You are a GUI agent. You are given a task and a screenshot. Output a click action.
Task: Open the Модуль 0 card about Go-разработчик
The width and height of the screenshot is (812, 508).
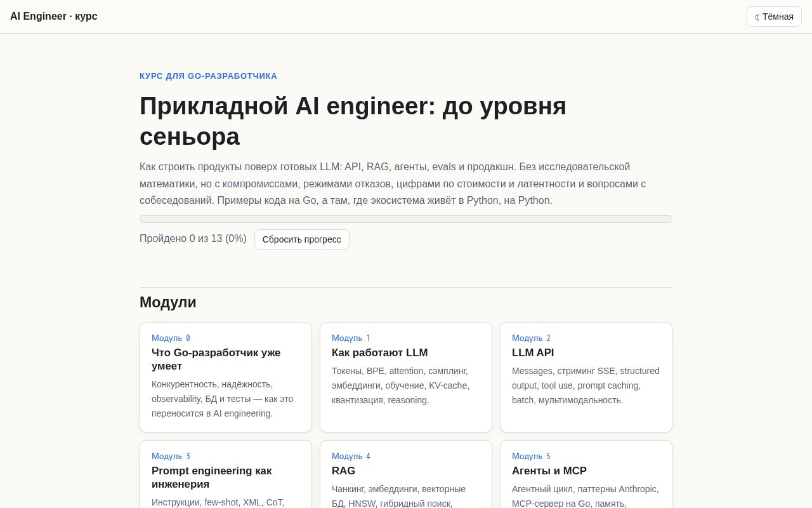pyautogui.click(x=226, y=377)
